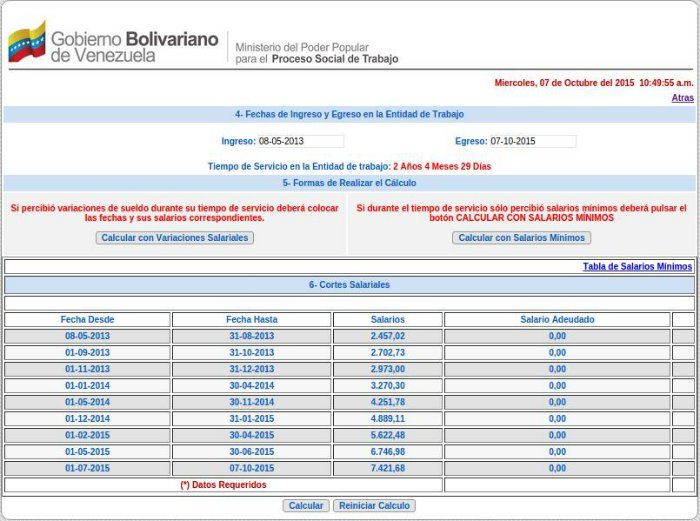Click Fecha Desde cell 01-05-2015
Image resolution: width=700 pixels, height=521 pixels.
(88, 452)
